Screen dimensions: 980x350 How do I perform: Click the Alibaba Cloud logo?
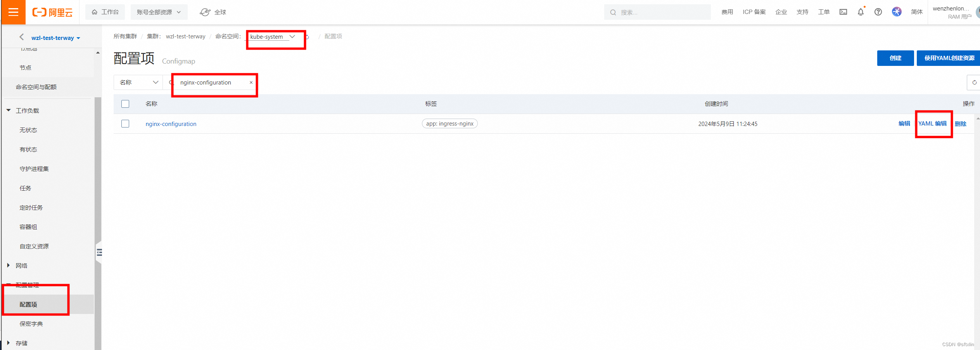tap(52, 12)
